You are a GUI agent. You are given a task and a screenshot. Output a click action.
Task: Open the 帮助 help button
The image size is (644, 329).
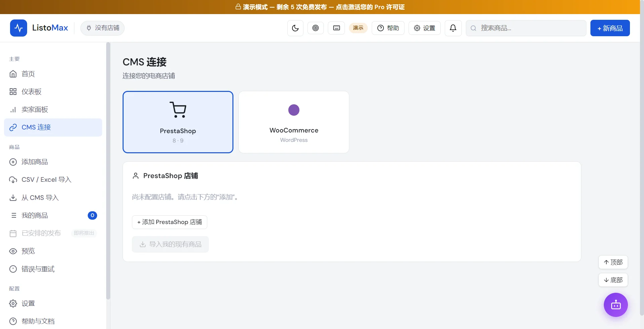pyautogui.click(x=388, y=28)
